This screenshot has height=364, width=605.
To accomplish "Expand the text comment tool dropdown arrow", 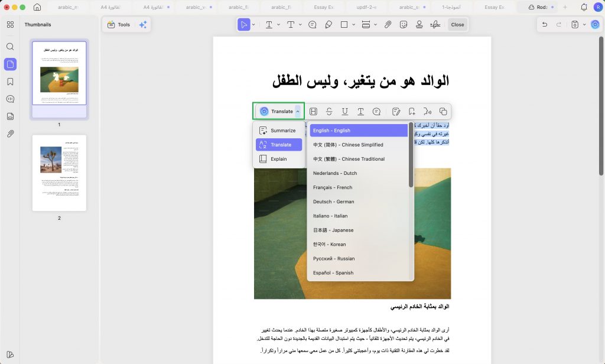I will tap(279, 24).
